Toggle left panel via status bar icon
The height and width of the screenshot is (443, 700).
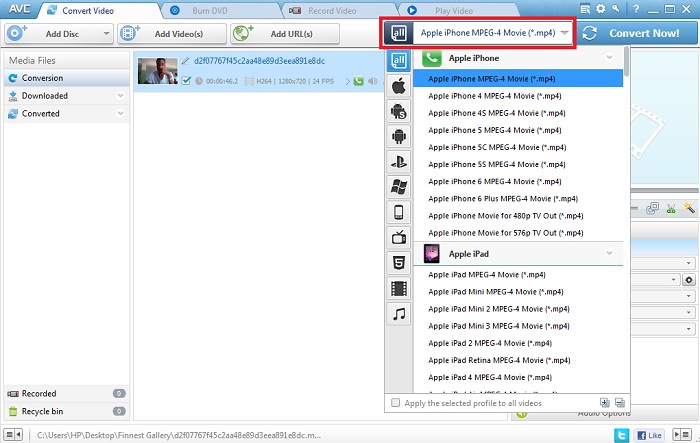[x=13, y=435]
